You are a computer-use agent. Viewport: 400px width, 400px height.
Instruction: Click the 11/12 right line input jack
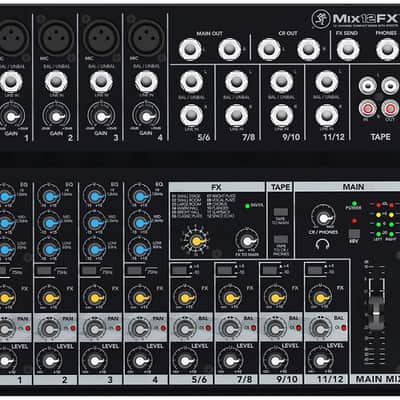tap(327, 115)
